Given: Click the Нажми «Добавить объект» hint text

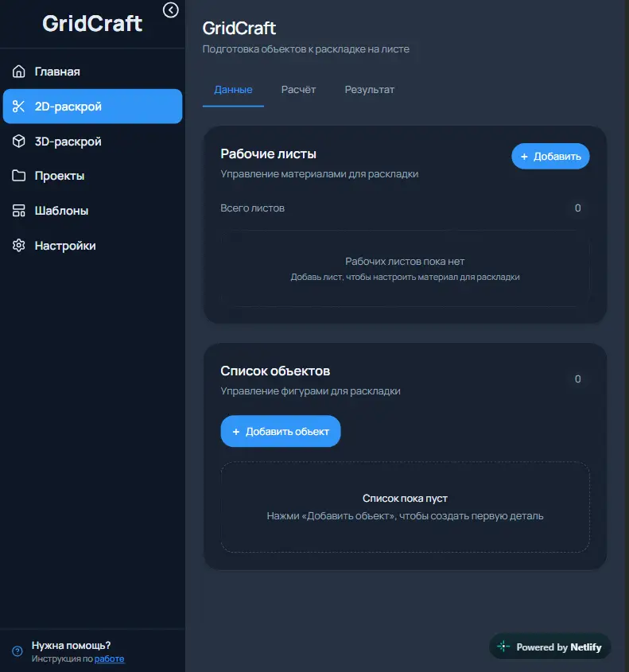Looking at the screenshot, I should [x=405, y=515].
